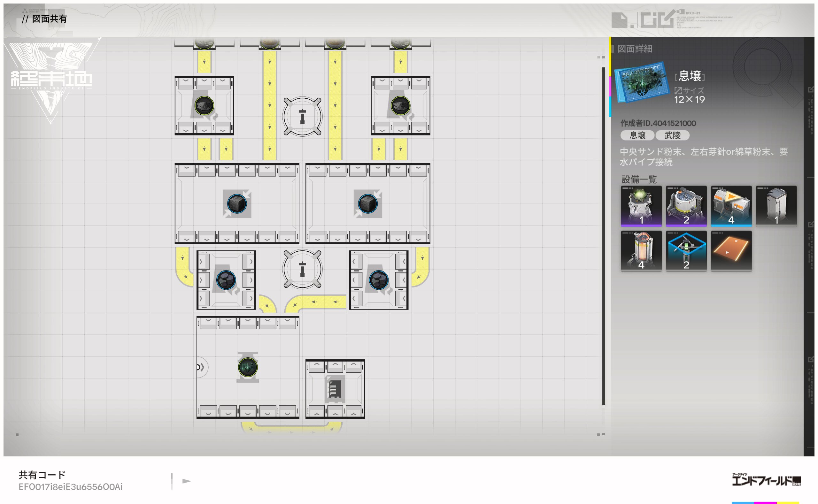Select the large bottom machine with green item

click(247, 367)
